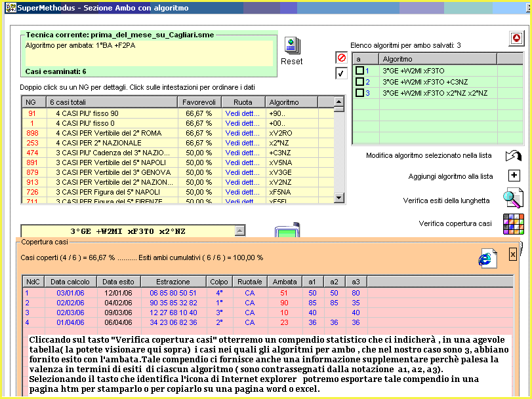
Task: Select row '3 CASI PER Vertibile del 3° GENOVA'
Action: click(178, 172)
